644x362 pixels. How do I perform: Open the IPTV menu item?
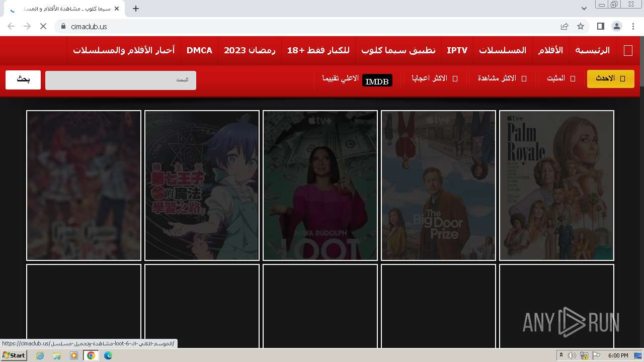[457, 50]
